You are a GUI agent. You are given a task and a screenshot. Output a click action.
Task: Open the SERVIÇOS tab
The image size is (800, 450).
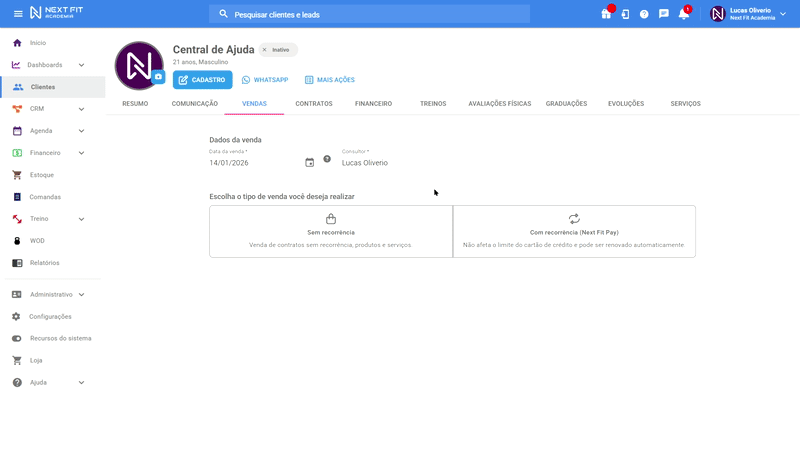tap(685, 104)
